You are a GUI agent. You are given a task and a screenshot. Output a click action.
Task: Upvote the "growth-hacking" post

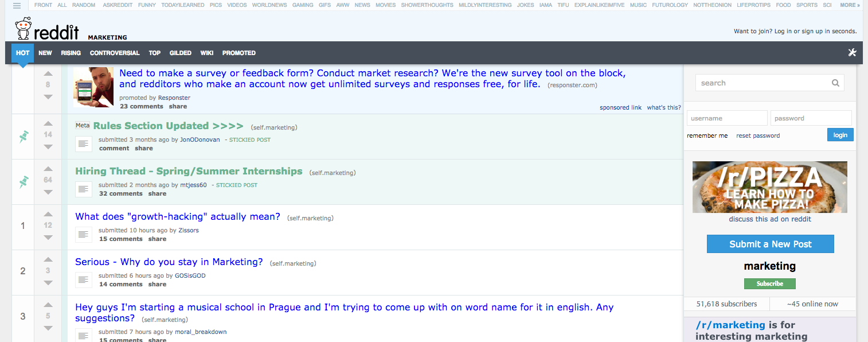[48, 213]
